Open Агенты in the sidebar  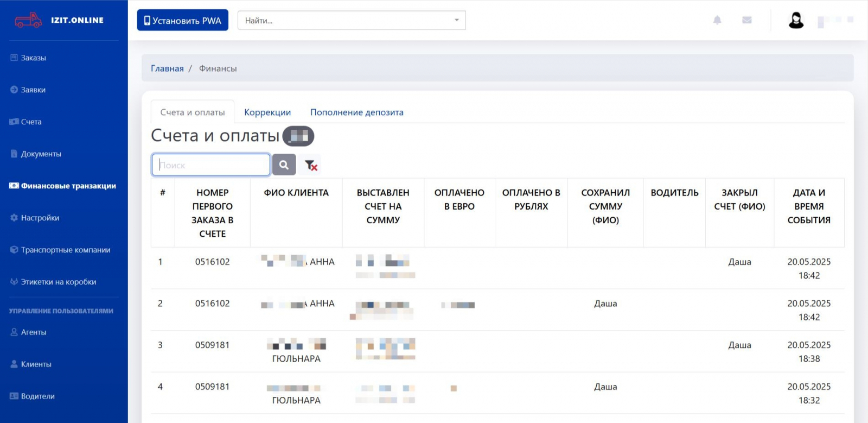click(33, 332)
